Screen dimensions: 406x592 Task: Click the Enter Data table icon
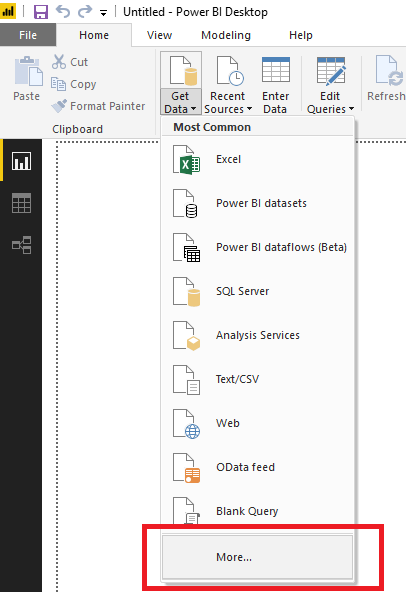[276, 70]
